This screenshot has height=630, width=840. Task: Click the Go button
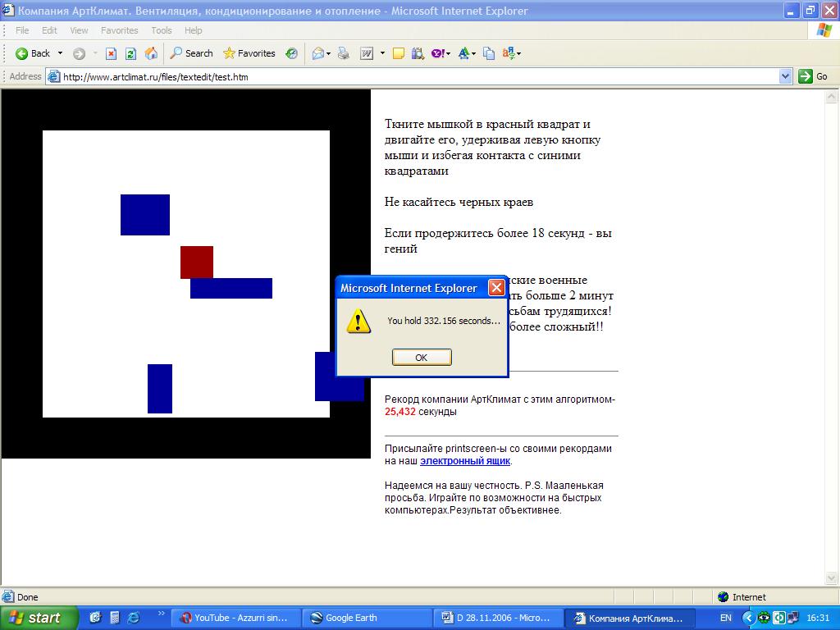(x=813, y=76)
